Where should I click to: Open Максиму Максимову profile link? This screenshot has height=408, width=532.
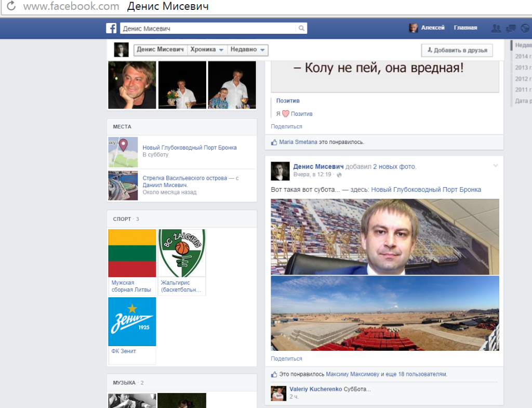(353, 374)
